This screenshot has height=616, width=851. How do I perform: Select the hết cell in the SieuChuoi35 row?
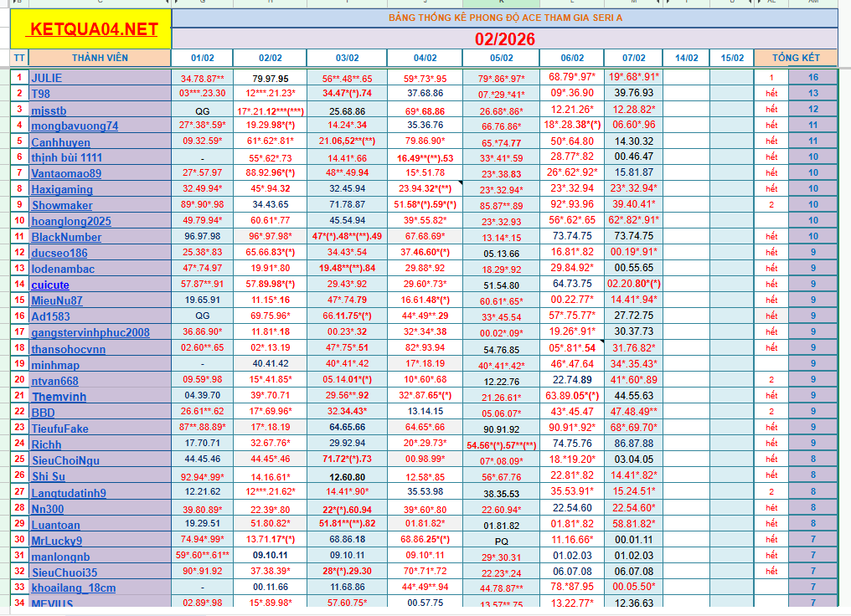[x=771, y=571]
